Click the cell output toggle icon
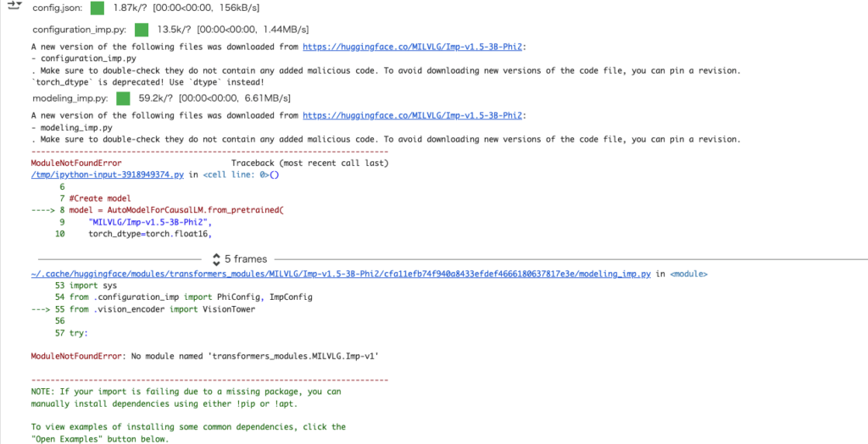Viewport: 868px width, 444px height. coord(14,5)
